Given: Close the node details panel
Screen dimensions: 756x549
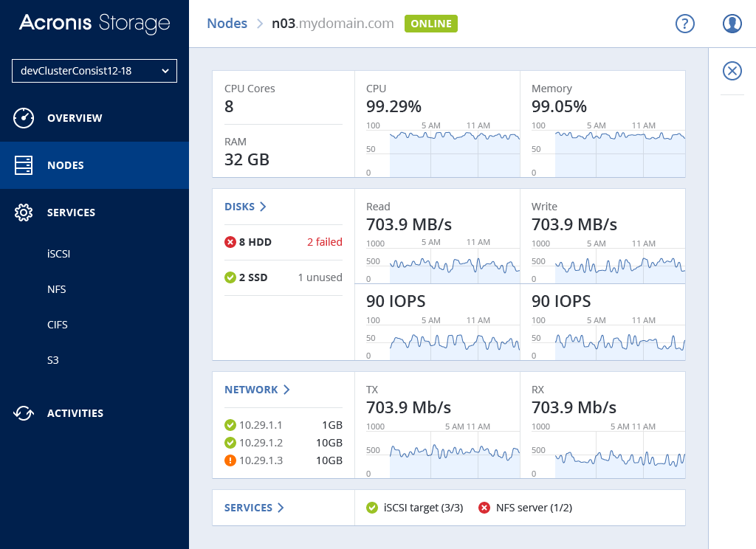Looking at the screenshot, I should tap(732, 71).
